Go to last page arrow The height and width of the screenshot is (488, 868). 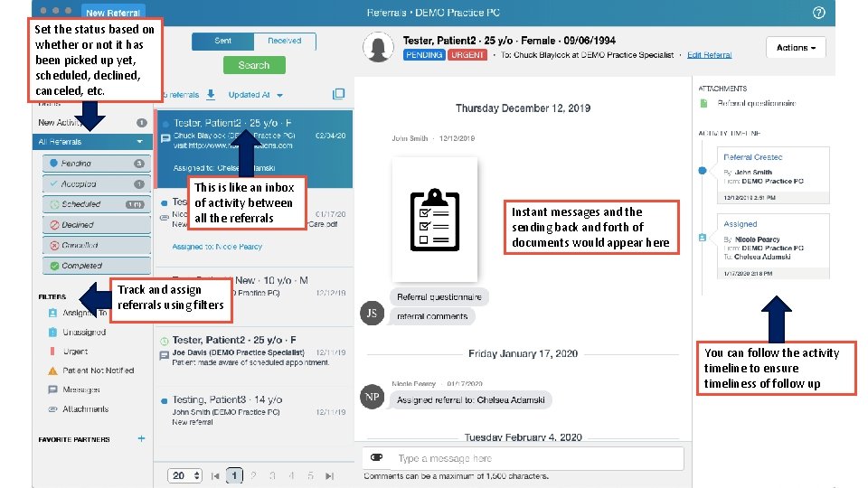click(329, 476)
